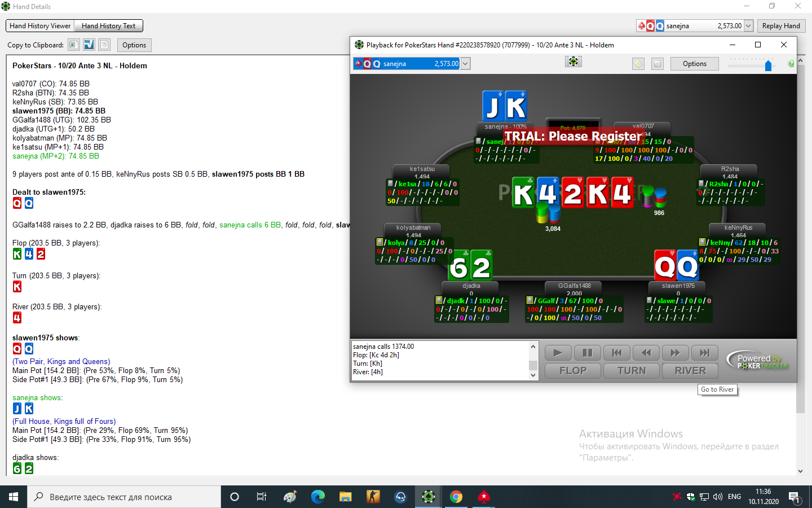Go to the TURN street

tap(632, 371)
